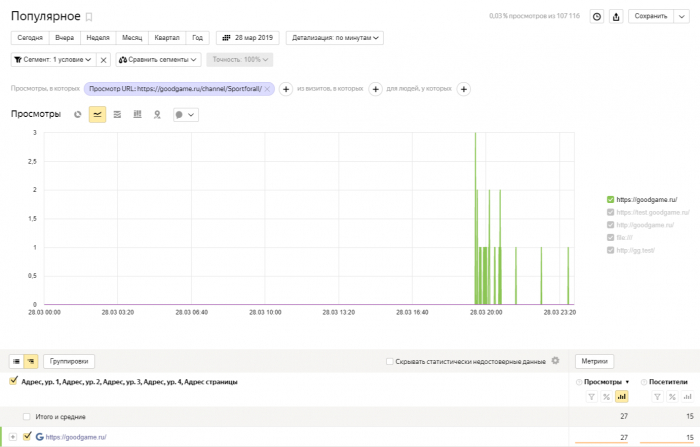Toggle https://test.goodgame.ru/ legend checkbox
Screen dimensions: 700x447
tap(610, 212)
